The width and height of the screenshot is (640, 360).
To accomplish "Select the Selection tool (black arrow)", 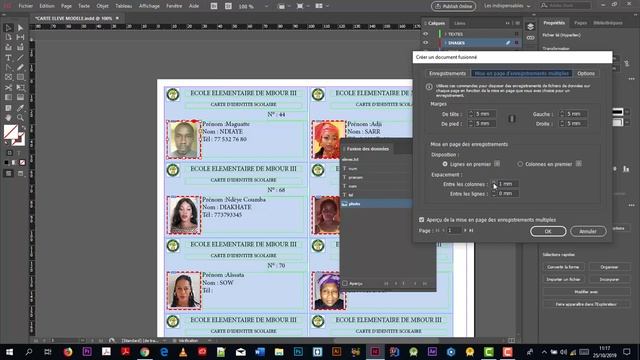I will [8, 28].
